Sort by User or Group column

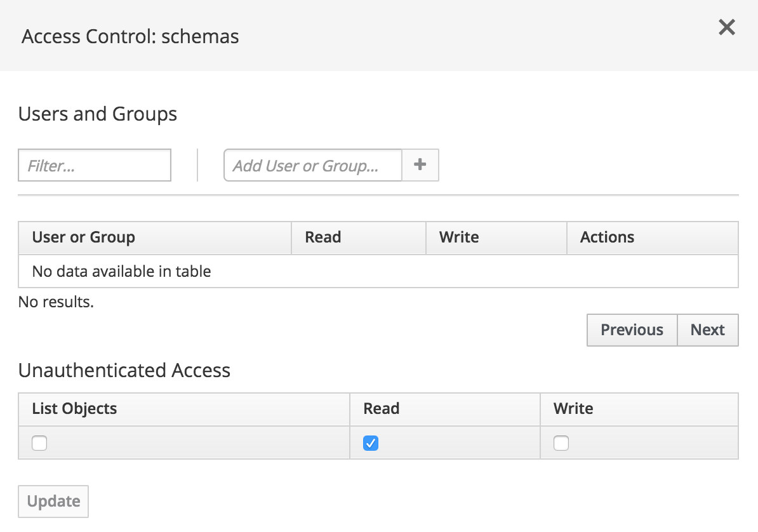[x=155, y=237]
